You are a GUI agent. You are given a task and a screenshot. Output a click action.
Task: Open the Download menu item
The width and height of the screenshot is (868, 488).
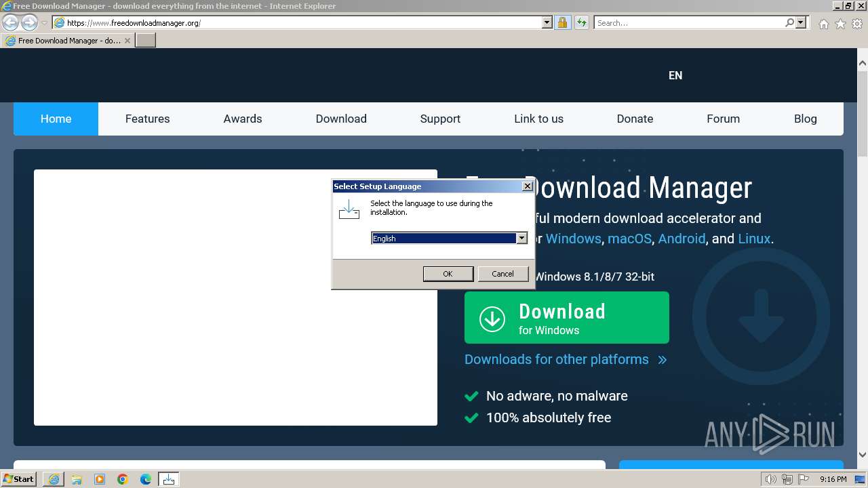[341, 119]
